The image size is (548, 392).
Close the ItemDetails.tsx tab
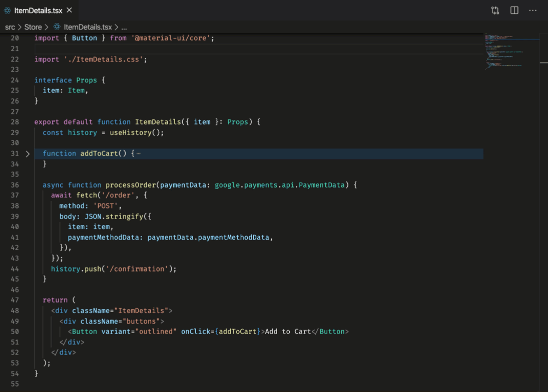(x=70, y=10)
